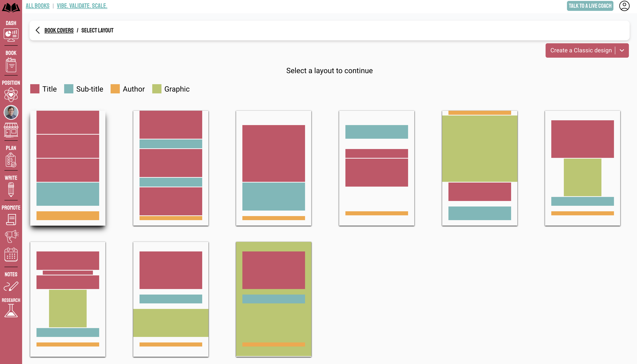637x364 pixels.
Task: Click the storefront icon in sidebar
Action: click(x=11, y=130)
